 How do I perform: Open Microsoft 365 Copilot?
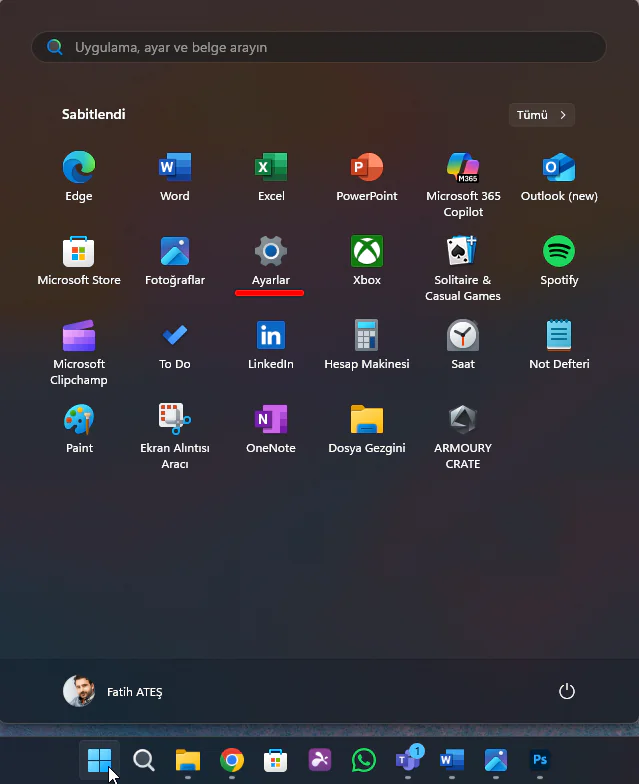click(463, 185)
